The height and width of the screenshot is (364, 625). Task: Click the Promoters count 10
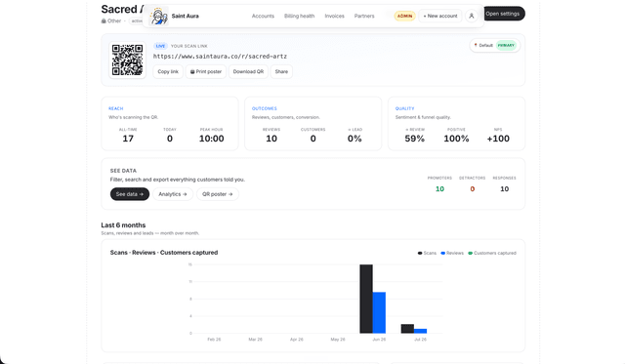point(439,189)
